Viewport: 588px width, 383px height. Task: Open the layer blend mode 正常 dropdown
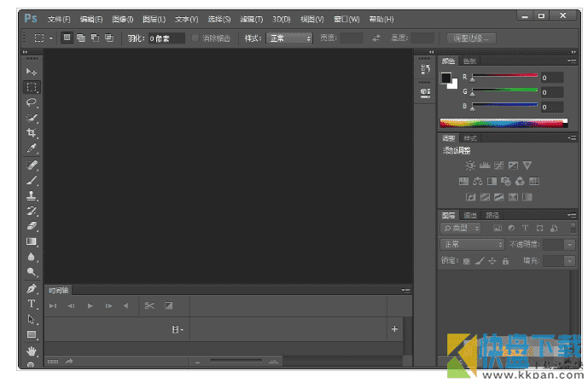[x=472, y=244]
